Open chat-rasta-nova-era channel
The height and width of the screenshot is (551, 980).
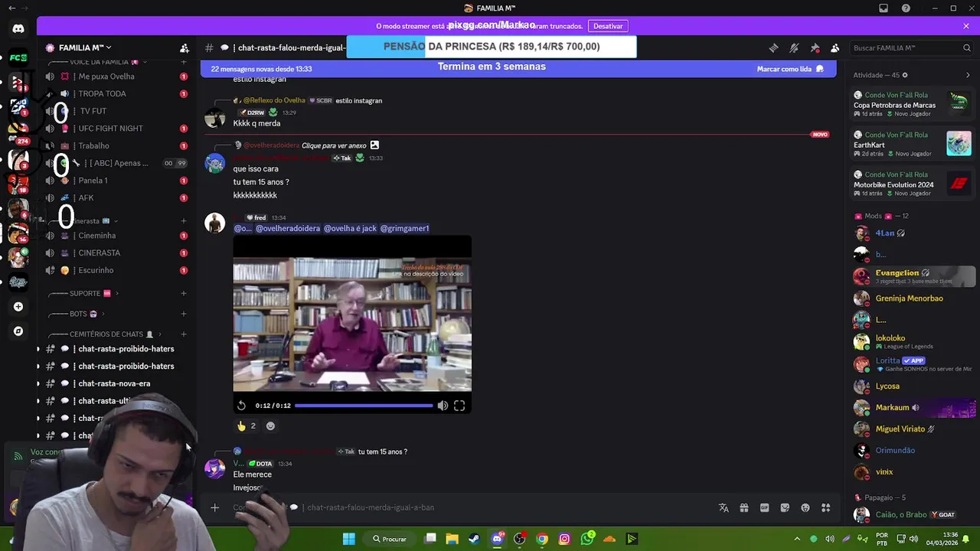114,383
